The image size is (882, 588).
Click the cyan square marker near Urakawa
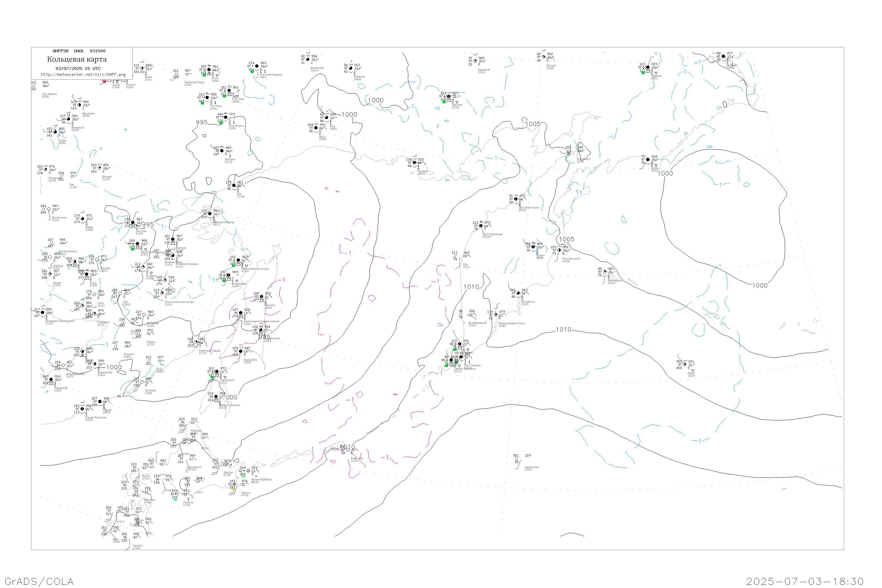(175, 499)
